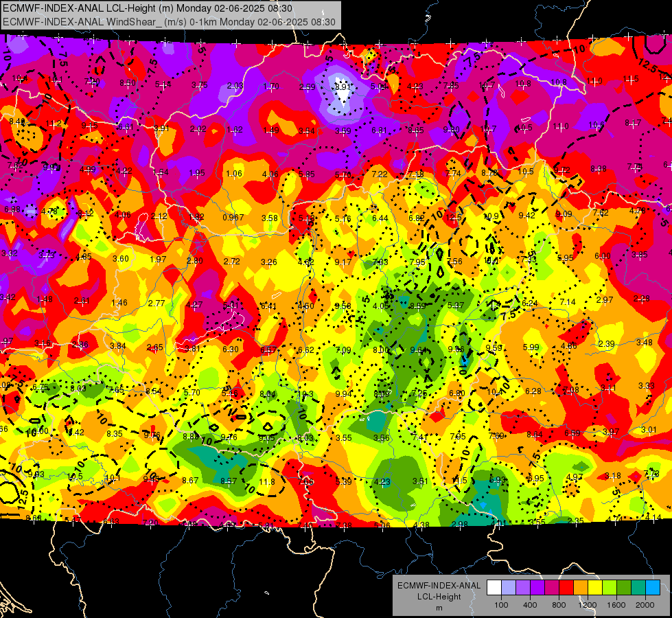Click the '2.59' wind shear value
This screenshot has height=618, width=672.
click(308, 87)
